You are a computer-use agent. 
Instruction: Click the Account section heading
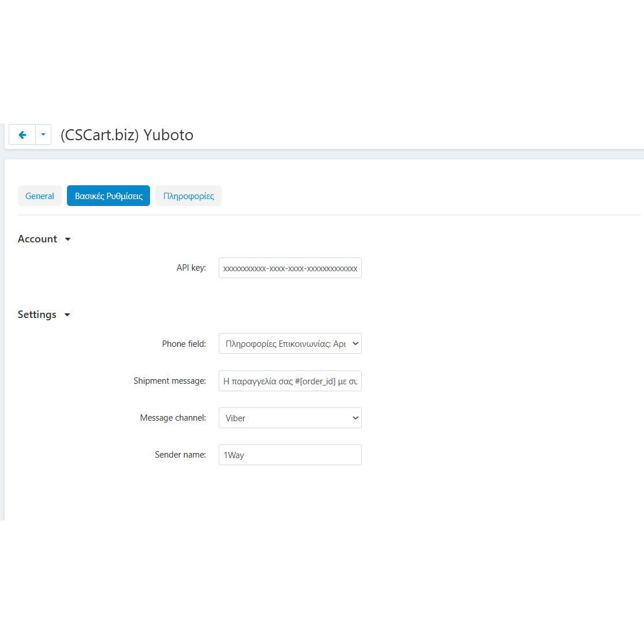pos(38,239)
